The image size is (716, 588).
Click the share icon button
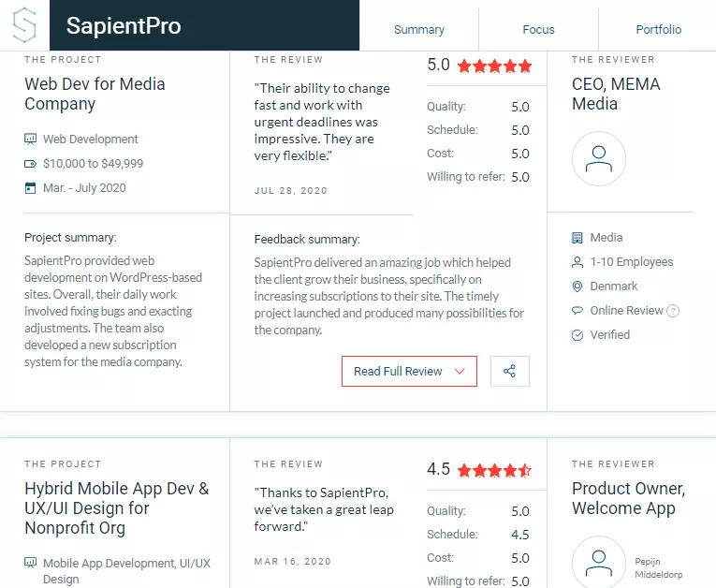tap(509, 371)
